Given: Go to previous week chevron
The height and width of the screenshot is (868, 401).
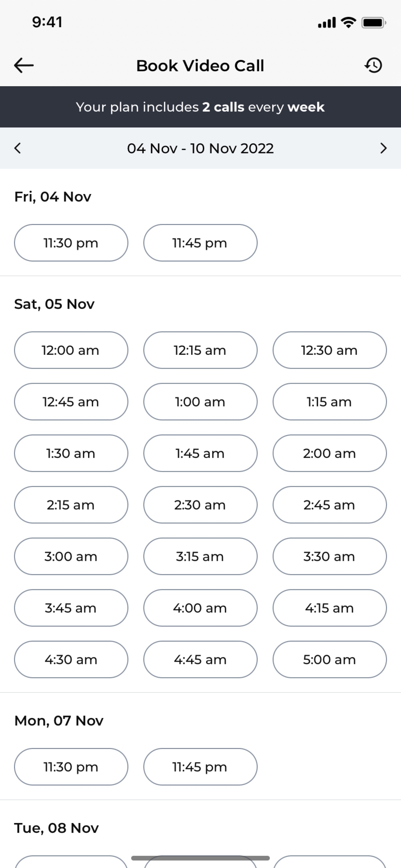Looking at the screenshot, I should click(x=17, y=148).
